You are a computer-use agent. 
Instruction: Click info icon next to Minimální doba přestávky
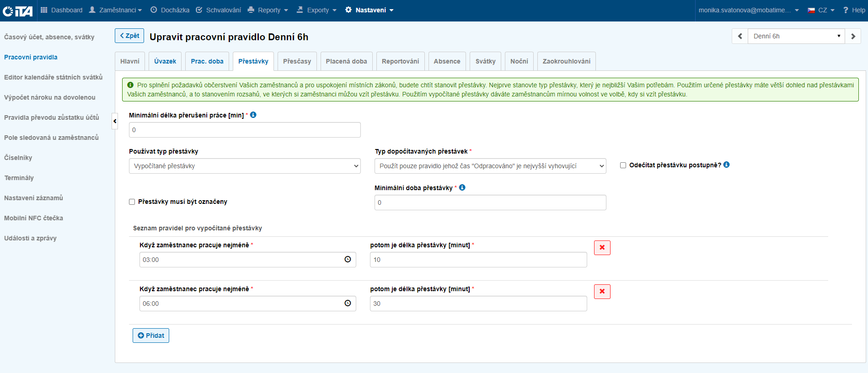462,187
